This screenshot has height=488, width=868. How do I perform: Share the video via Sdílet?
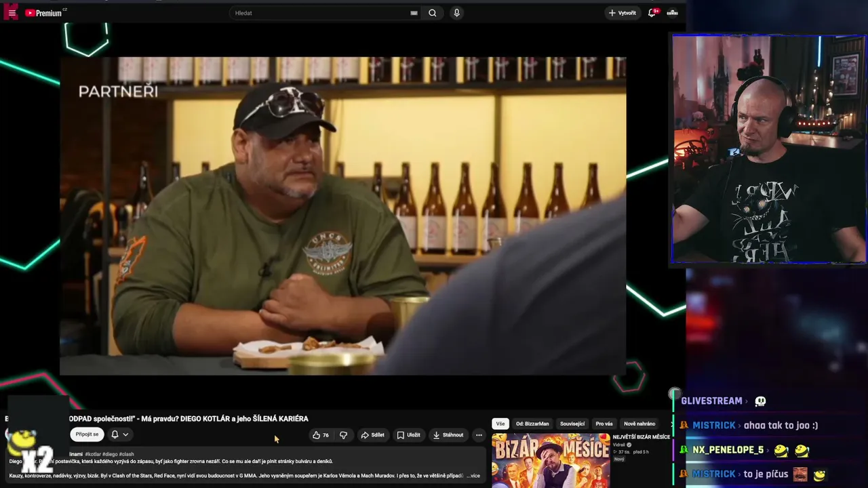point(372,435)
